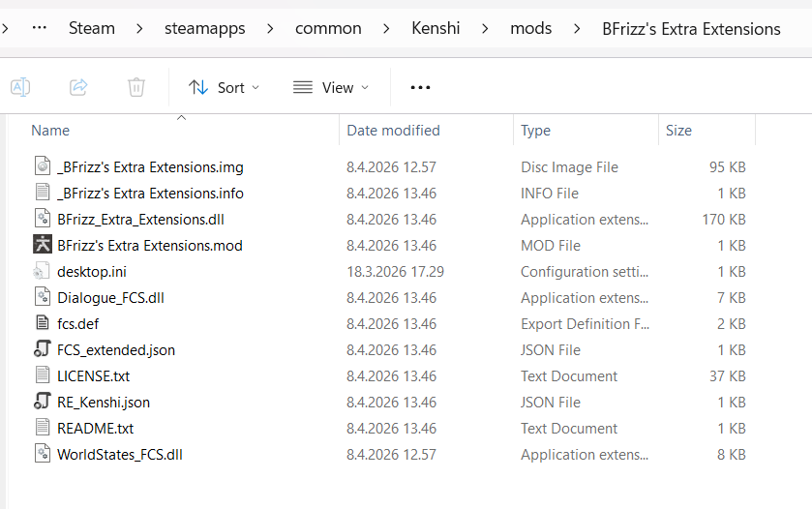This screenshot has height=509, width=812.
Task: Sort files by Date modified column
Action: point(393,131)
